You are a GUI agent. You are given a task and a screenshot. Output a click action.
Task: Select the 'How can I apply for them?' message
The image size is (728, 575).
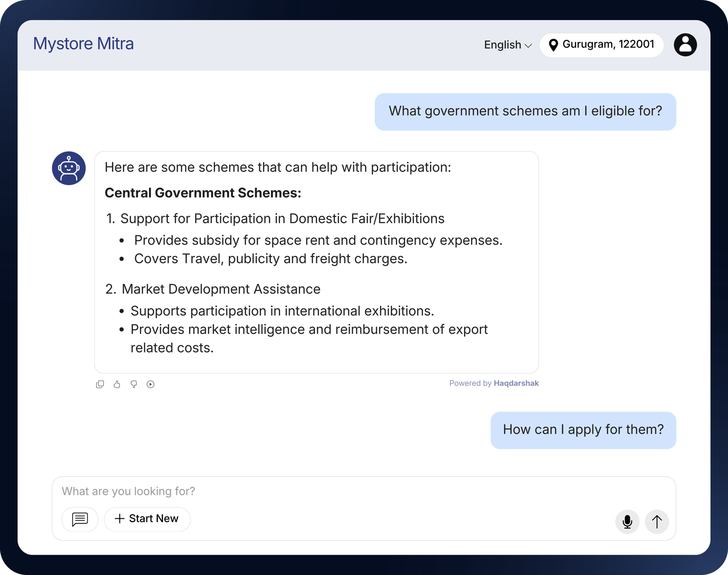583,430
